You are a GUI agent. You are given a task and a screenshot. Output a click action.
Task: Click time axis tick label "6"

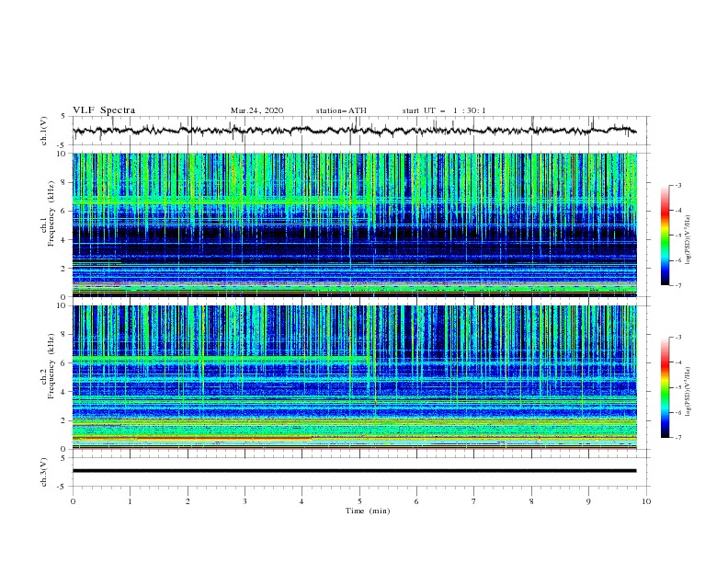(x=416, y=501)
